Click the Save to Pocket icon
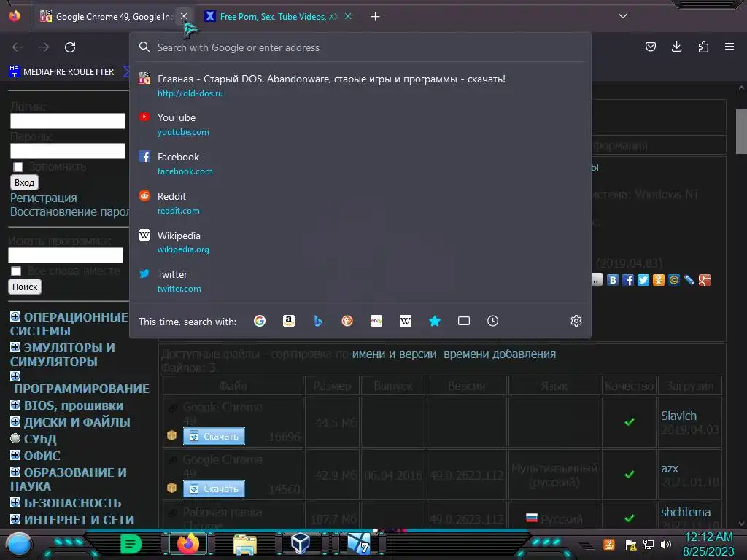 (650, 47)
